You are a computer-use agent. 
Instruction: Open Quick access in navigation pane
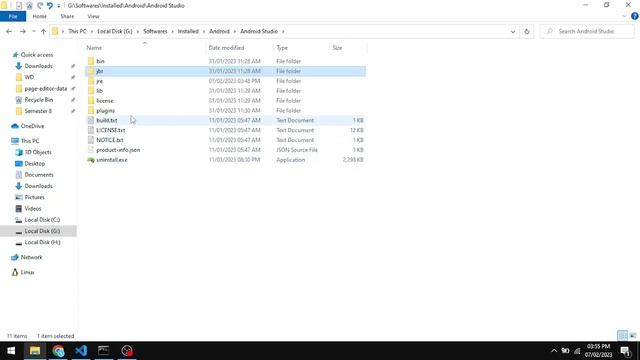37,55
